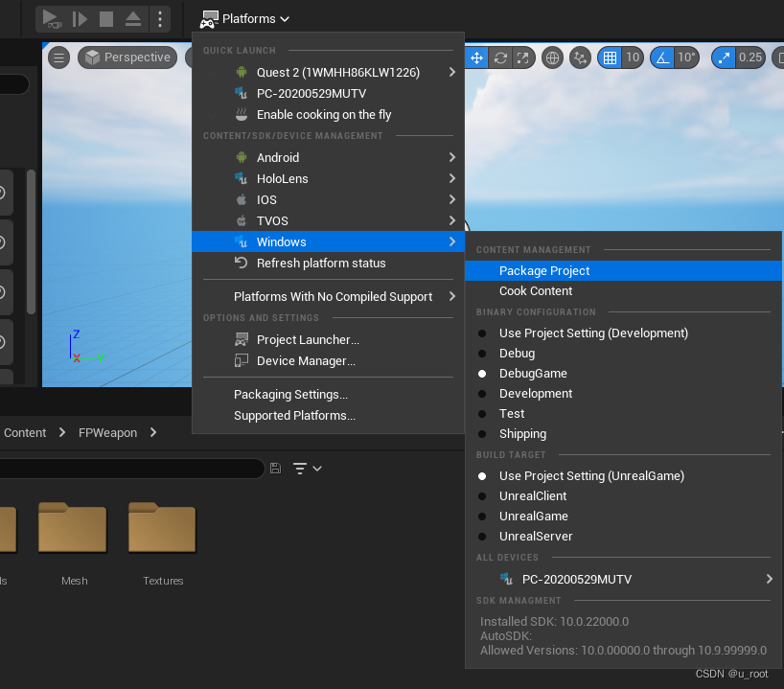Screen dimensions: 784x689
Task: Open Device Manager
Action: coord(328,361)
